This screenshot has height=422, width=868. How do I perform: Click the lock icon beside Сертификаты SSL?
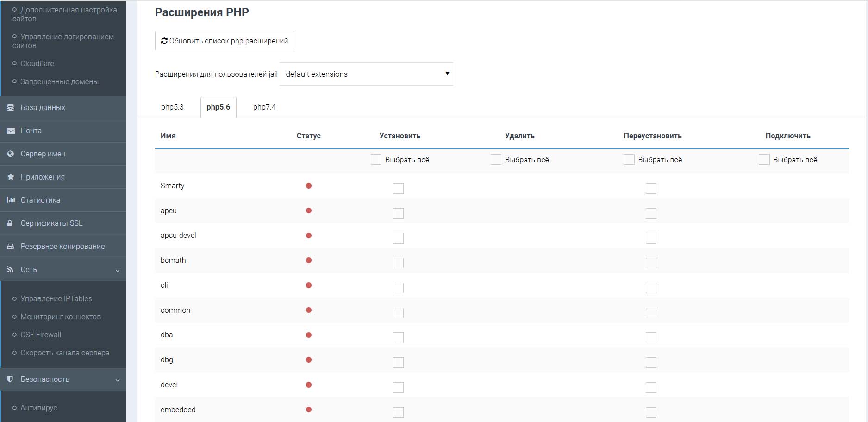point(10,223)
